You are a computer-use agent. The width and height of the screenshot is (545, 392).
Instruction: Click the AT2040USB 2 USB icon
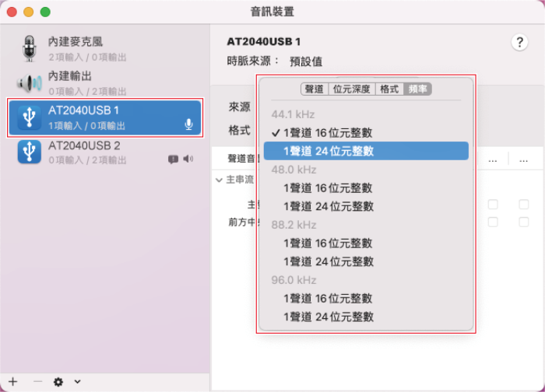[x=29, y=152]
